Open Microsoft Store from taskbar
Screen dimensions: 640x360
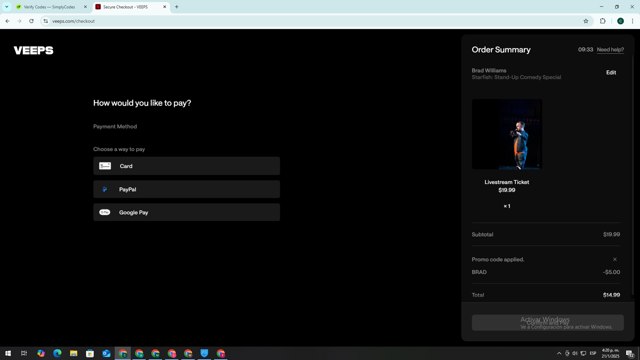point(90,353)
